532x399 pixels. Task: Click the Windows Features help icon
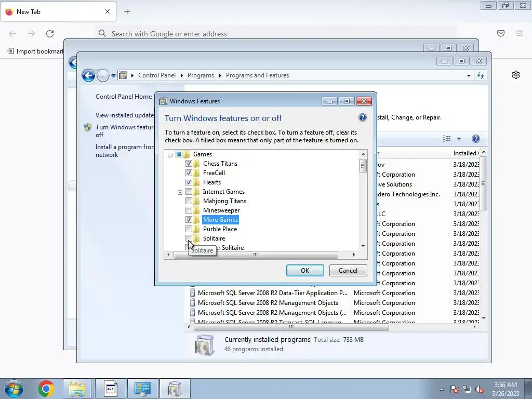362,118
